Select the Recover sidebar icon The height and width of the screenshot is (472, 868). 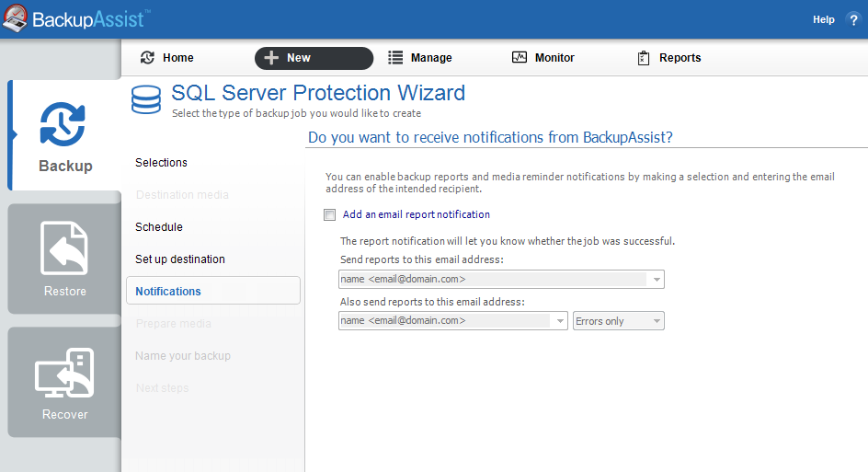click(x=64, y=373)
